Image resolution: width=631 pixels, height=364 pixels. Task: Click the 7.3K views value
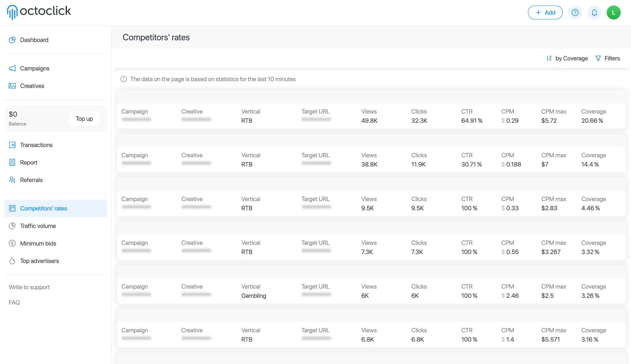(367, 252)
